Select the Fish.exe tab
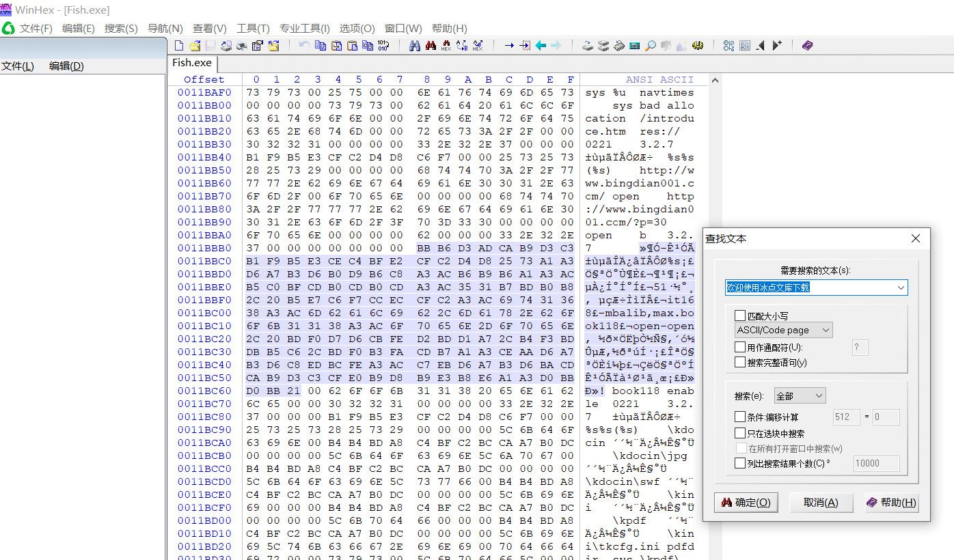The width and height of the screenshot is (954, 560). (192, 63)
